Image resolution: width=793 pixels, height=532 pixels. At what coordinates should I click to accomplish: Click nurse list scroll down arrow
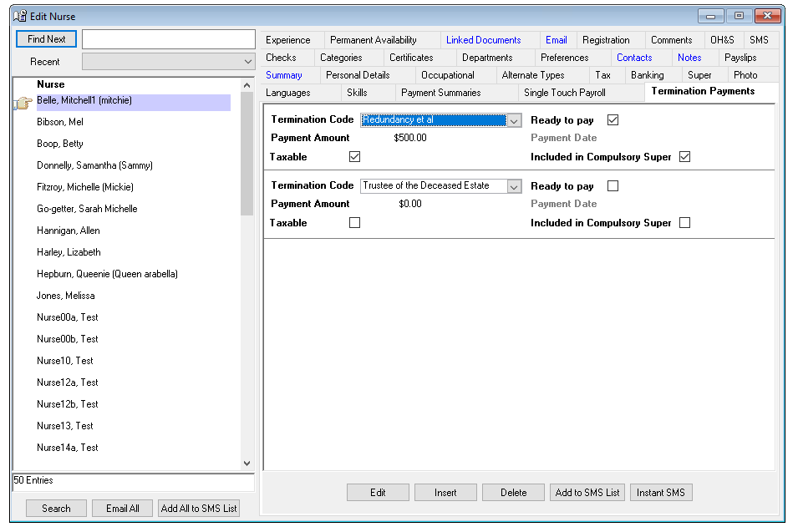click(247, 464)
